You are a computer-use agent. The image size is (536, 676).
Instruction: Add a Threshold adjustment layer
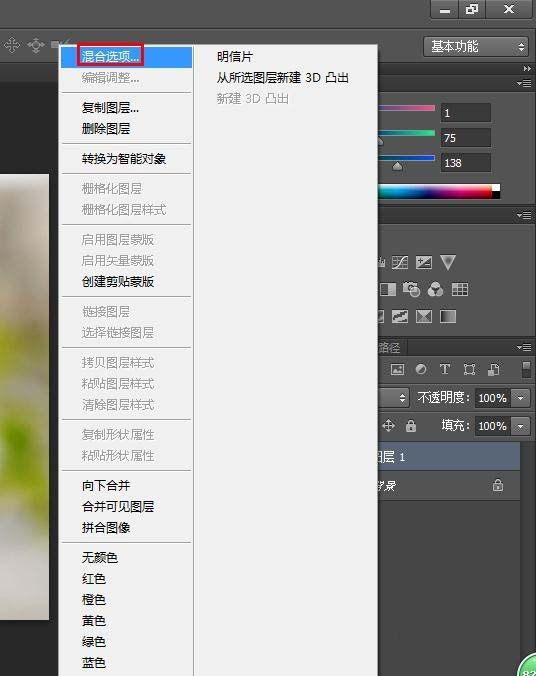click(400, 316)
